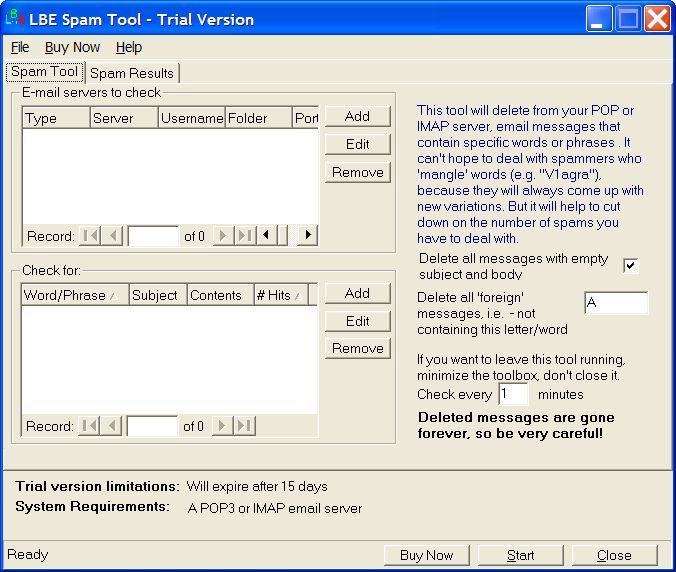The height and width of the screenshot is (572, 676).
Task: Click 'Will expire after 15 days' text
Action: [257, 486]
